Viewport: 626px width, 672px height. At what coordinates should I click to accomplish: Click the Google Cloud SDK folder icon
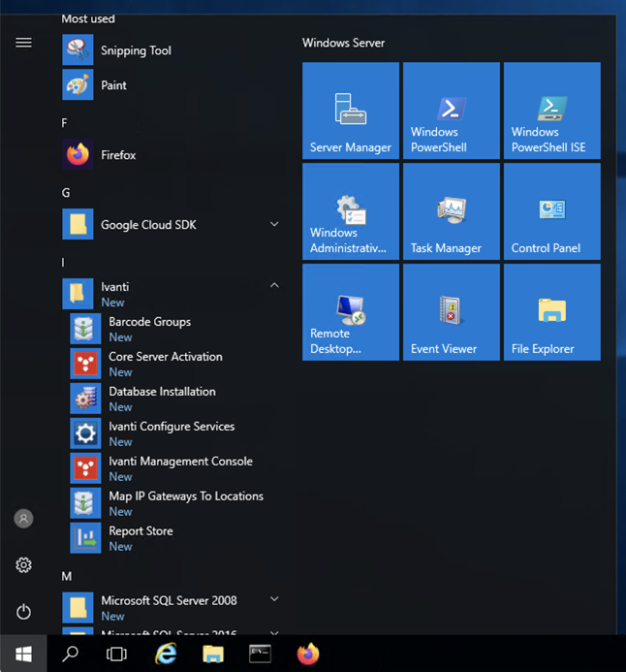coord(78,224)
